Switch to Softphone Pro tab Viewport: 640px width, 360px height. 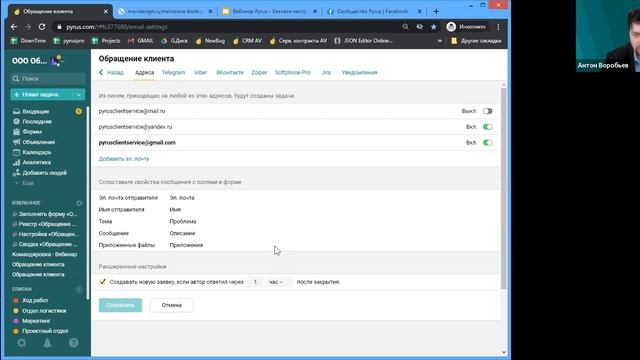[293, 73]
